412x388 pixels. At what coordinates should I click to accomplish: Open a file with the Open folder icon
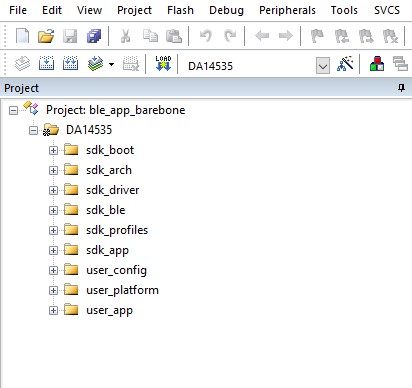coord(46,36)
